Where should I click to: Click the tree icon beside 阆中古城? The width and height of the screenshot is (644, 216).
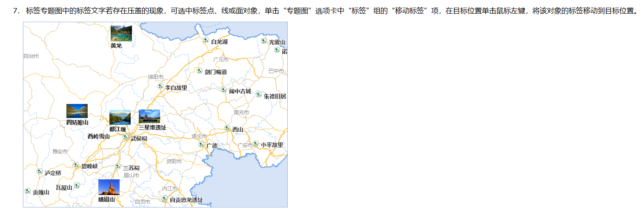(223, 90)
